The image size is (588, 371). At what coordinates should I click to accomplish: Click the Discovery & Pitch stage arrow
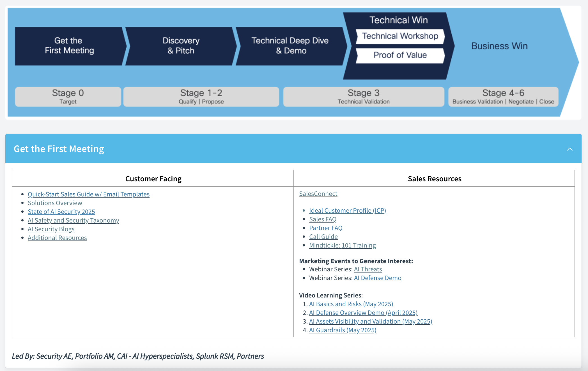coord(181,46)
